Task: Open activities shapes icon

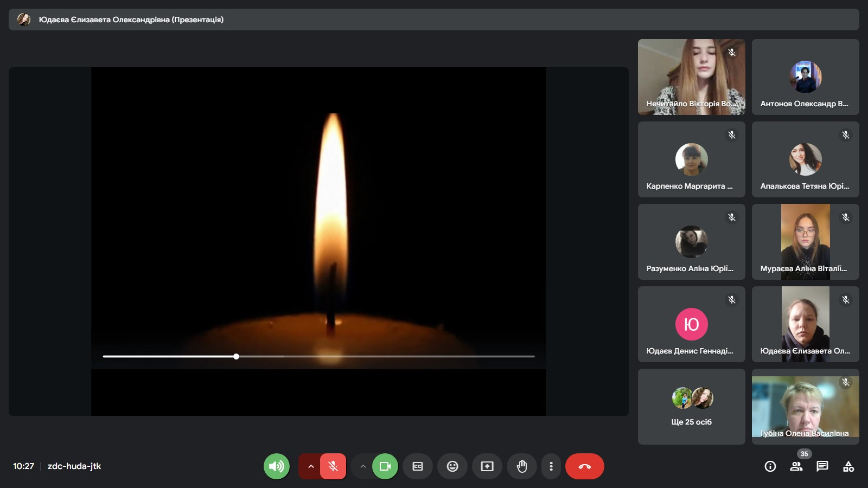Action: [848, 466]
